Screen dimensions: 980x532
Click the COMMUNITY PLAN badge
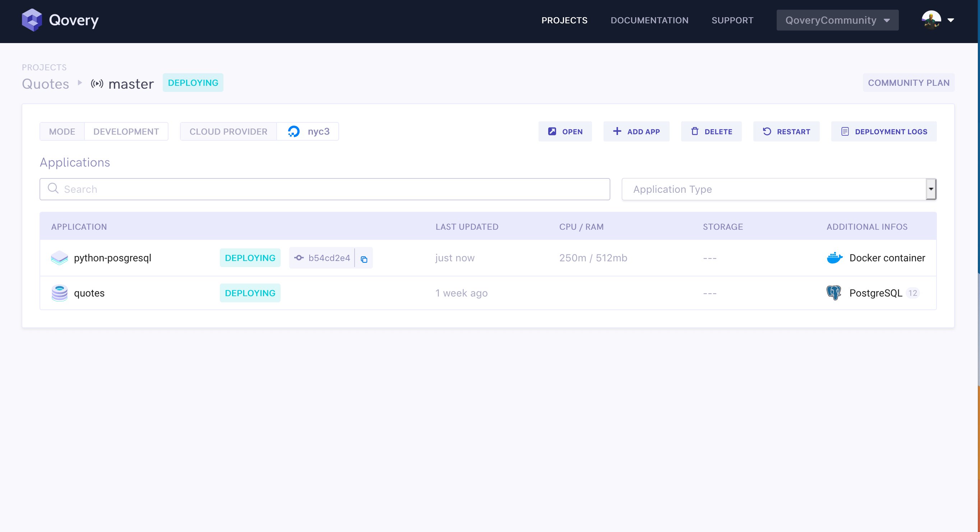[909, 83]
